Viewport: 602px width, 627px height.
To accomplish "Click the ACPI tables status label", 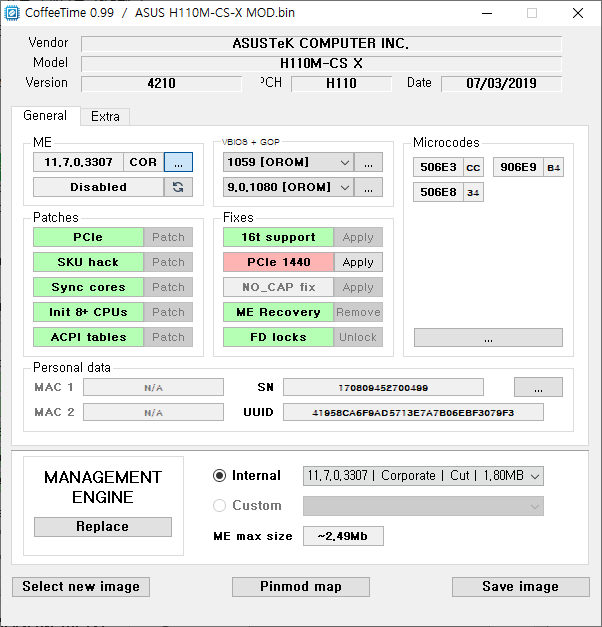I will tap(88, 337).
